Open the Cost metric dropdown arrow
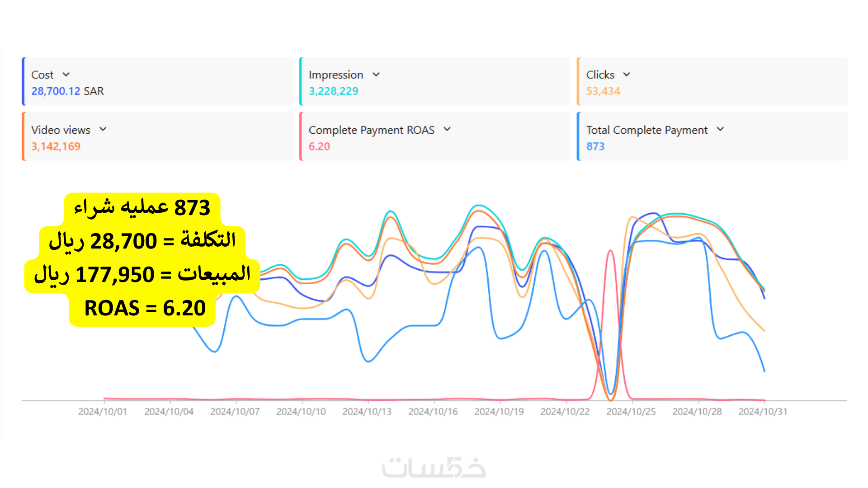The width and height of the screenshot is (868, 488). [x=66, y=75]
